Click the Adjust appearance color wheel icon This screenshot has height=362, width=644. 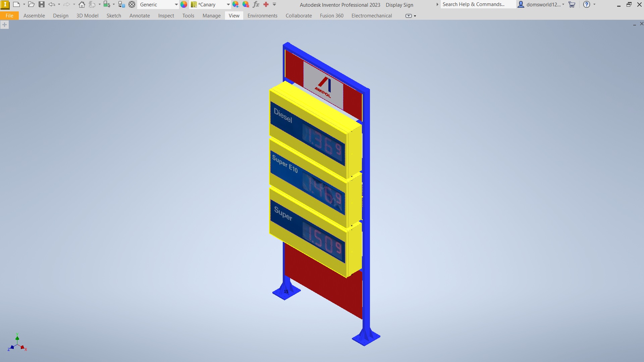(x=236, y=4)
